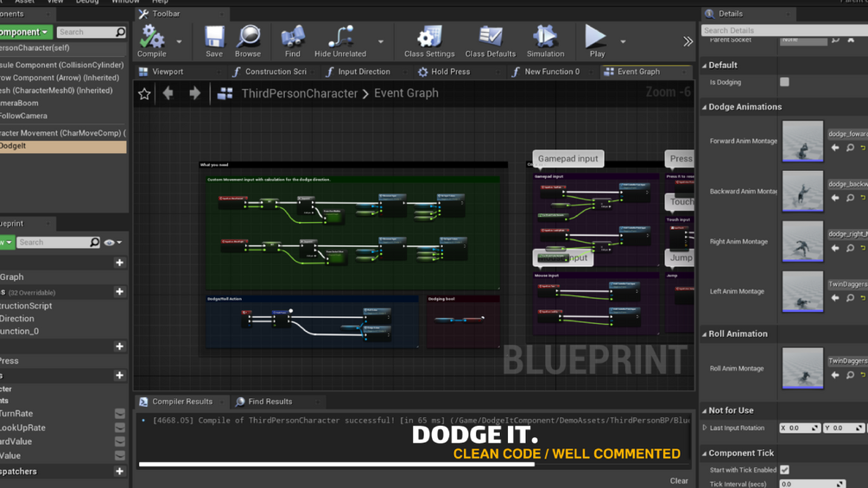Browse to asset in Content Browser

coord(248,41)
